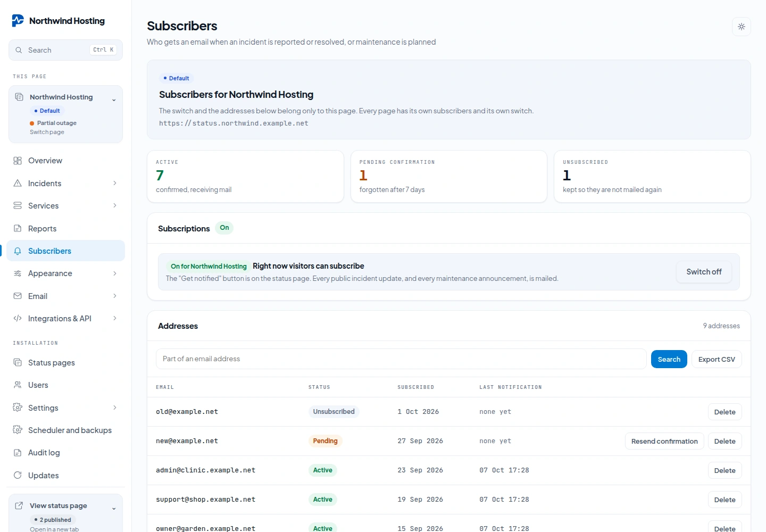Open the Users page
This screenshot has height=532, width=766.
[x=66, y=385]
